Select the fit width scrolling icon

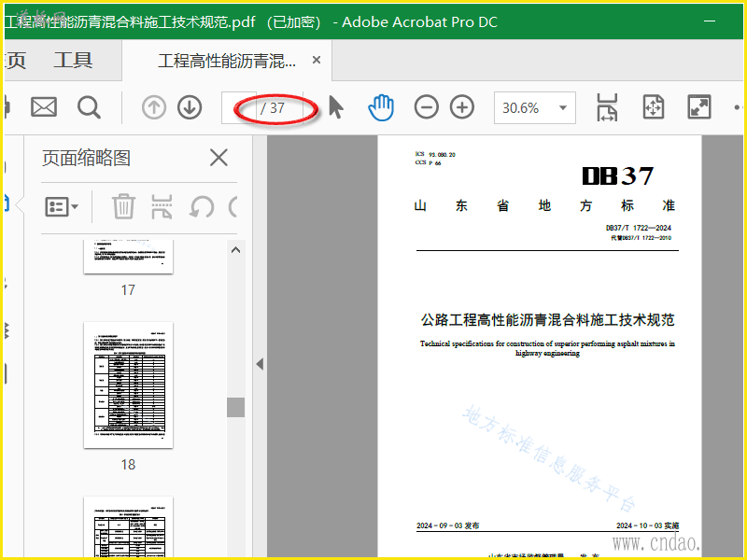tap(607, 107)
